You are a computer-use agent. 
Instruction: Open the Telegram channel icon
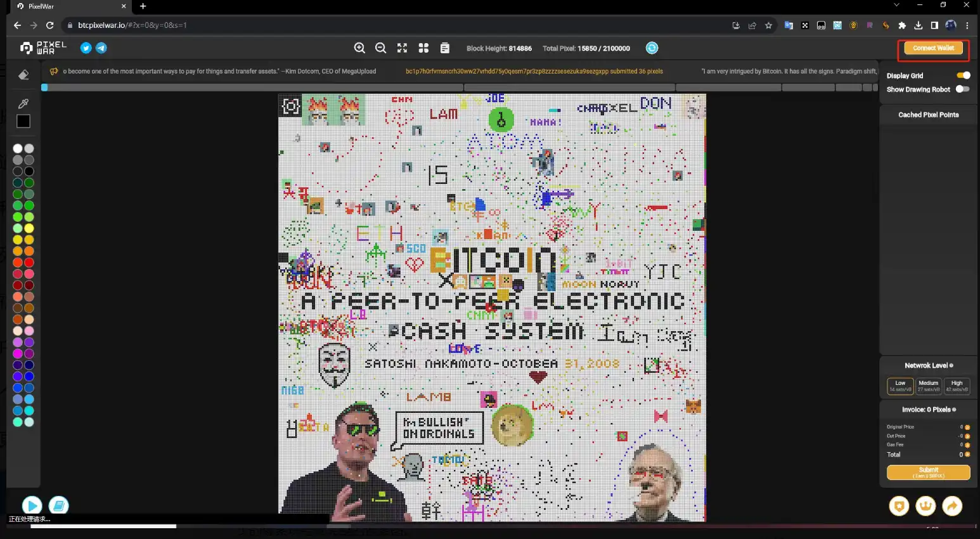[101, 48]
